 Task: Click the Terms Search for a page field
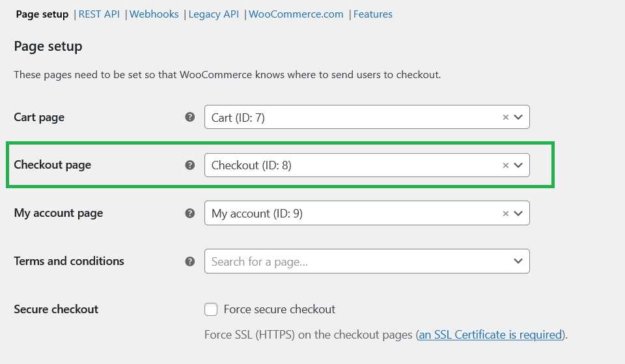[367, 261]
